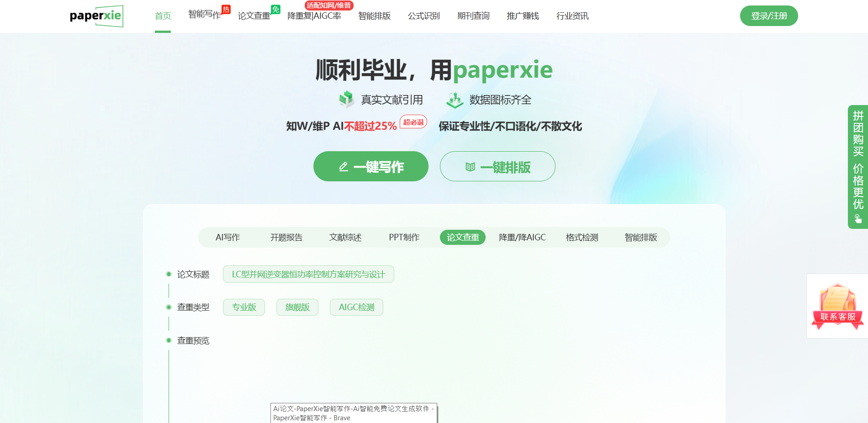Open 推广赚钱 nav item

pyautogui.click(x=523, y=16)
